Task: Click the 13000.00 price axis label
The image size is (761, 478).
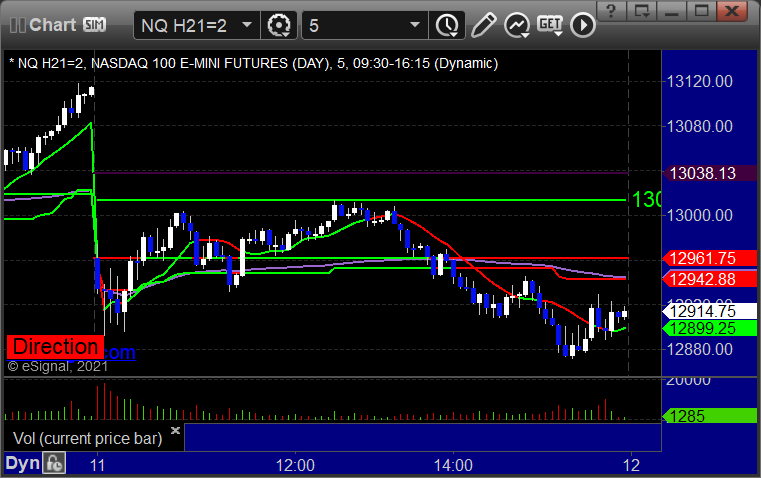Action: click(x=699, y=215)
